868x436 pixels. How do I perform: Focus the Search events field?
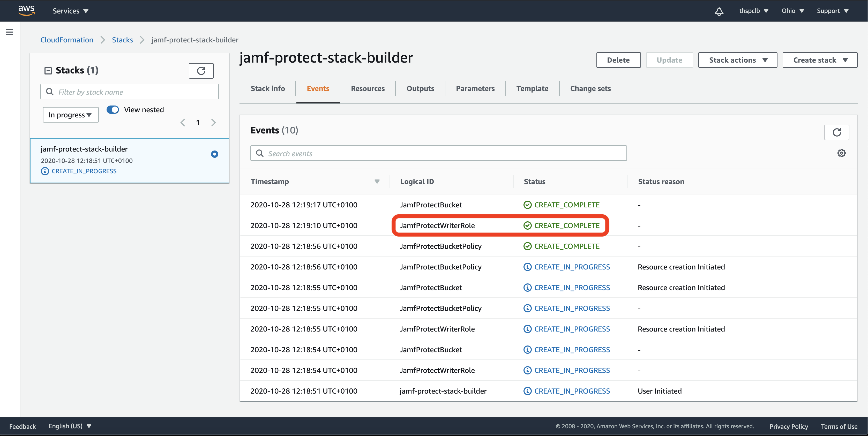(438, 153)
